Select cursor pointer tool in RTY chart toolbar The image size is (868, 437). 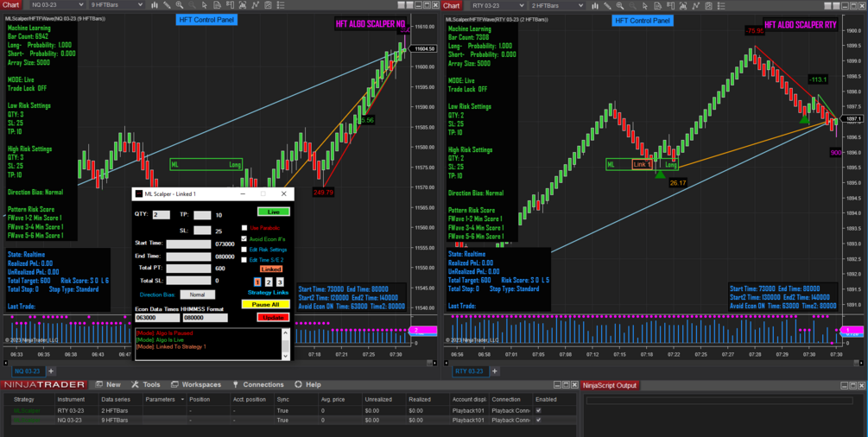tap(645, 5)
